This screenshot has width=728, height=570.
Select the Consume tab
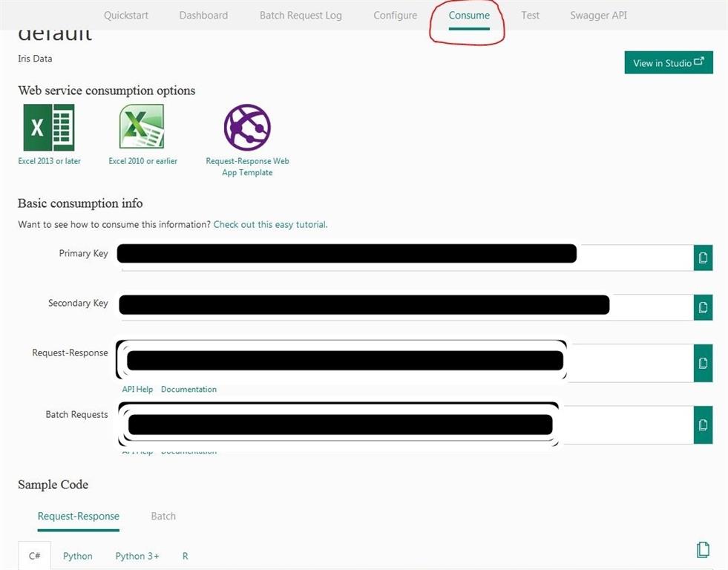[x=469, y=16]
